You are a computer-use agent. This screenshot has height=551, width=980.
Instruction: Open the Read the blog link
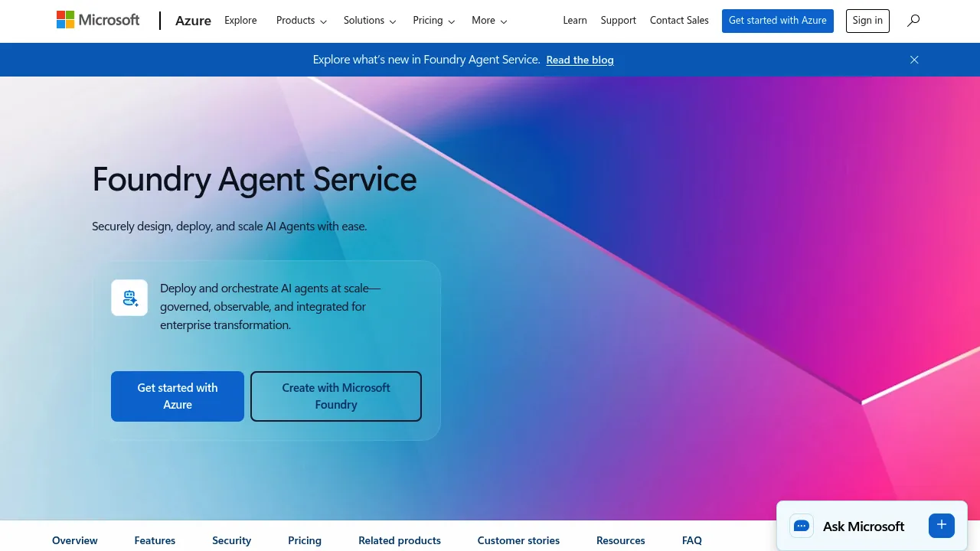pos(580,60)
